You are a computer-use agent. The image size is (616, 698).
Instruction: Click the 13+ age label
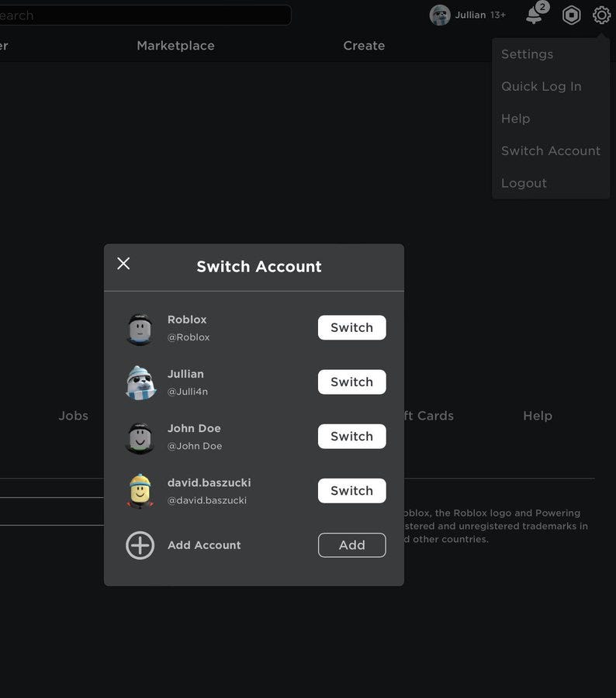click(x=498, y=16)
